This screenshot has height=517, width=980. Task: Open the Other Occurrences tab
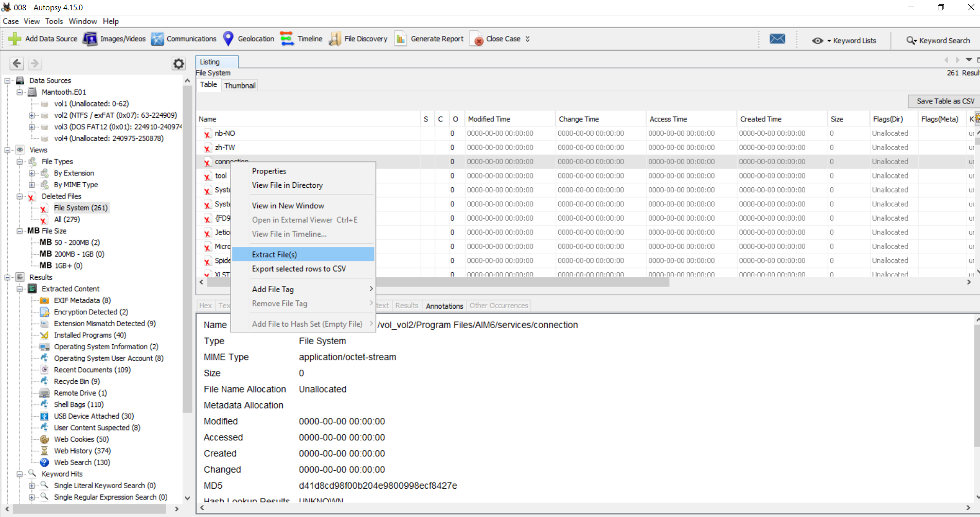click(x=498, y=306)
